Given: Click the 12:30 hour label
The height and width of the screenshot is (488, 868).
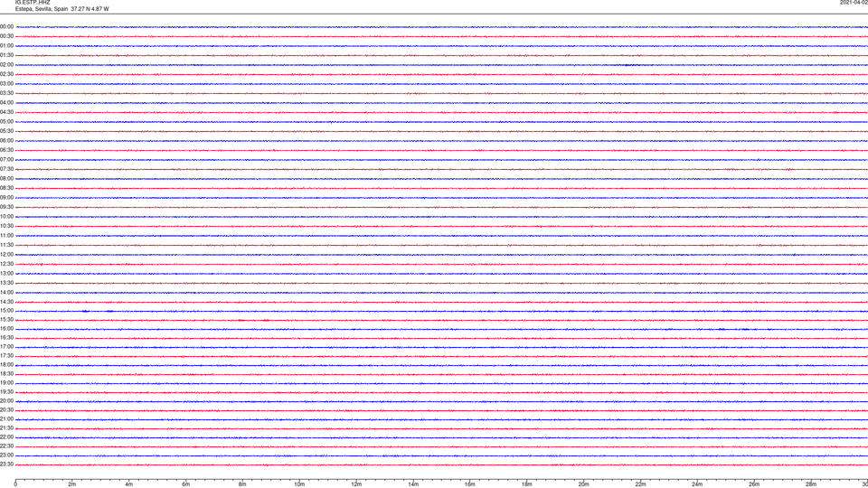Looking at the screenshot, I should [6, 264].
